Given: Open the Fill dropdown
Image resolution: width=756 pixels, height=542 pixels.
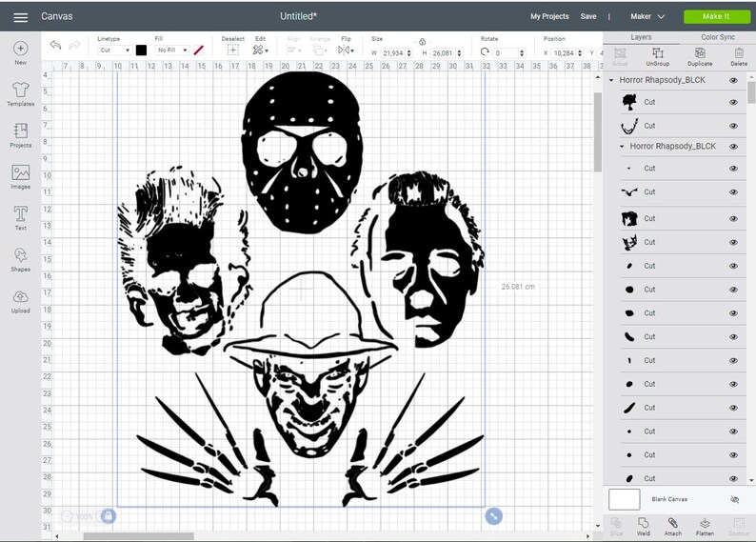Looking at the screenshot, I should coord(171,50).
